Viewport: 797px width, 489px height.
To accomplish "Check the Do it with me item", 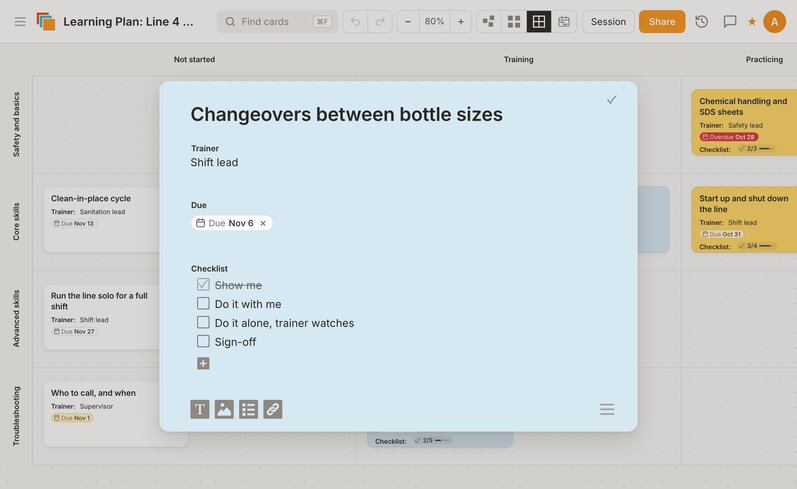I will click(x=203, y=303).
